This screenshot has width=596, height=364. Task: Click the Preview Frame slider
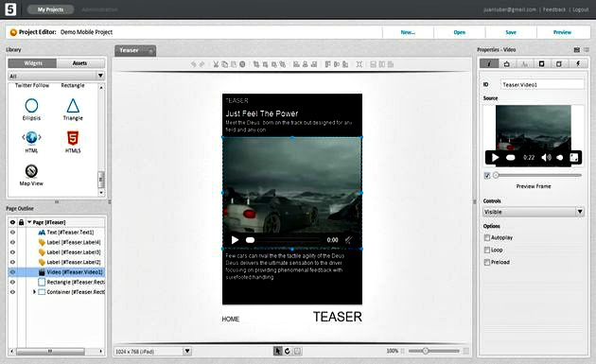pyautogui.click(x=537, y=175)
